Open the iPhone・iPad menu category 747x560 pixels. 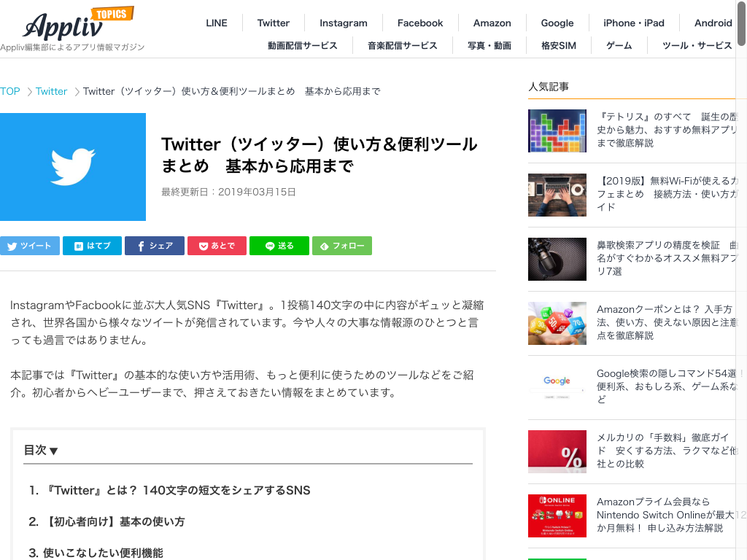634,23
